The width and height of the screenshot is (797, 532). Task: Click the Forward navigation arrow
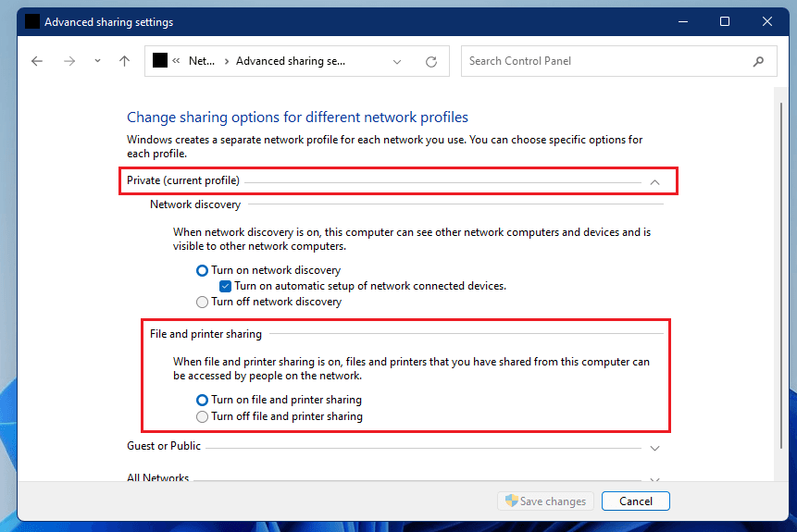(x=68, y=61)
